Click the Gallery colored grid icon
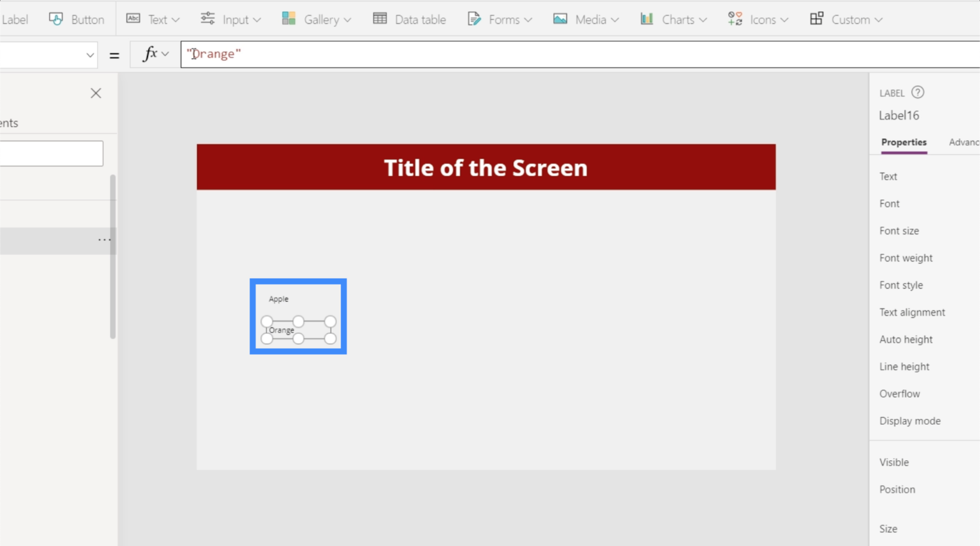This screenshot has width=980, height=546. [289, 19]
